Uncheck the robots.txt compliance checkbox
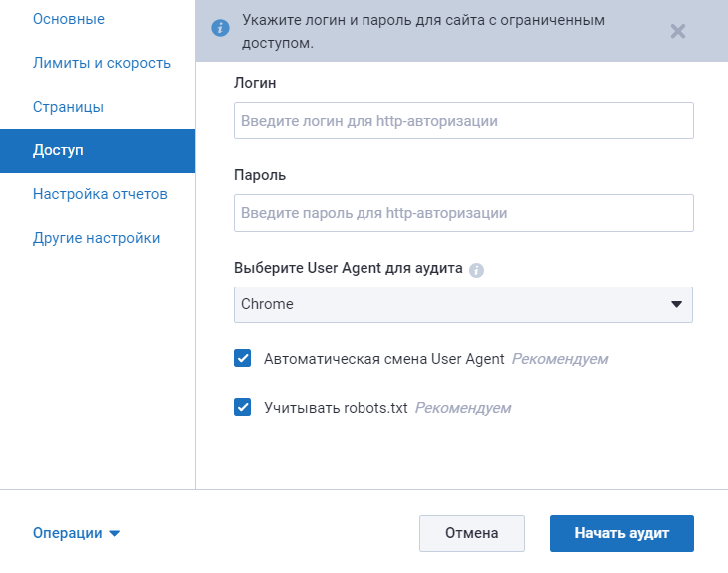 coord(242,407)
